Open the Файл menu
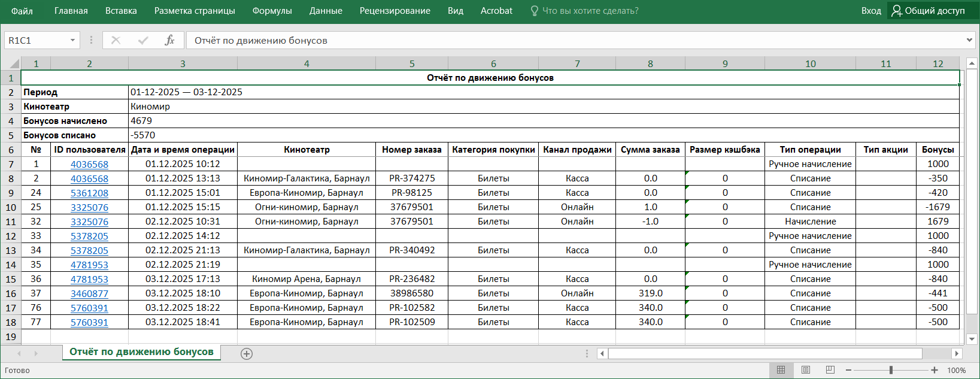This screenshot has width=980, height=379. point(22,11)
